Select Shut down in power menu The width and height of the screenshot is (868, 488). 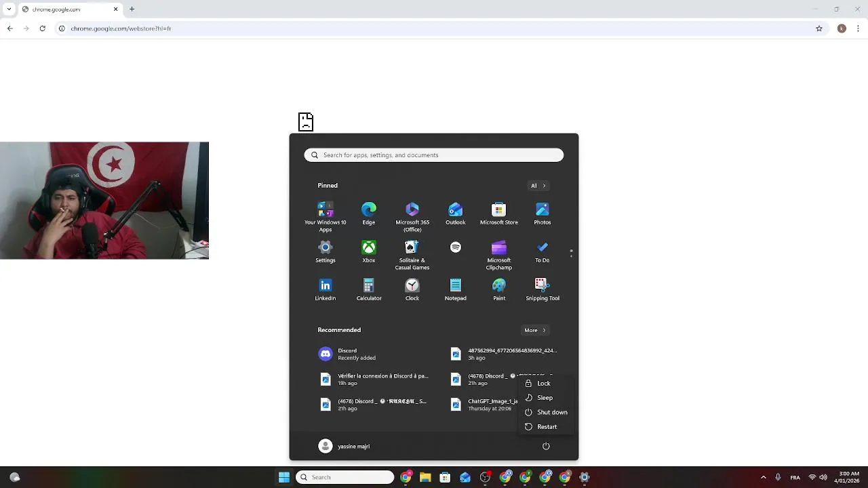click(547, 412)
